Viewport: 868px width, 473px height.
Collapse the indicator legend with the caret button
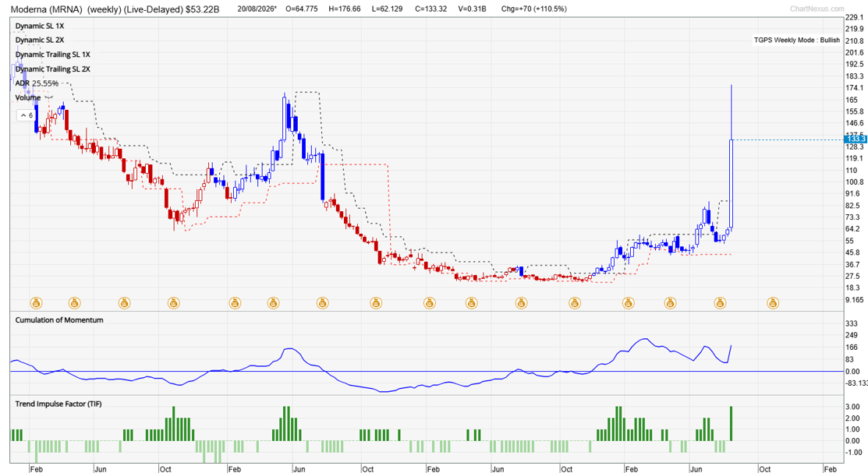click(x=26, y=115)
